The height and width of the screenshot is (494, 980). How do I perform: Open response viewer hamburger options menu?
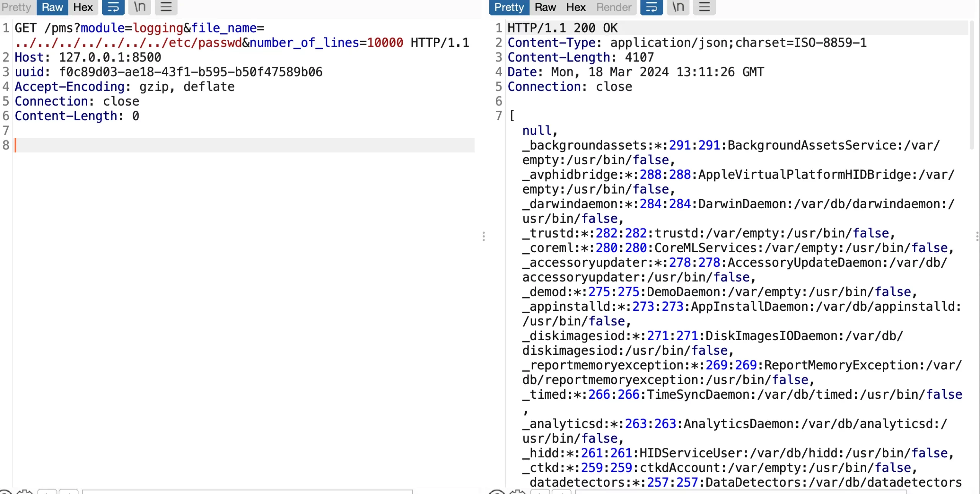(x=704, y=7)
